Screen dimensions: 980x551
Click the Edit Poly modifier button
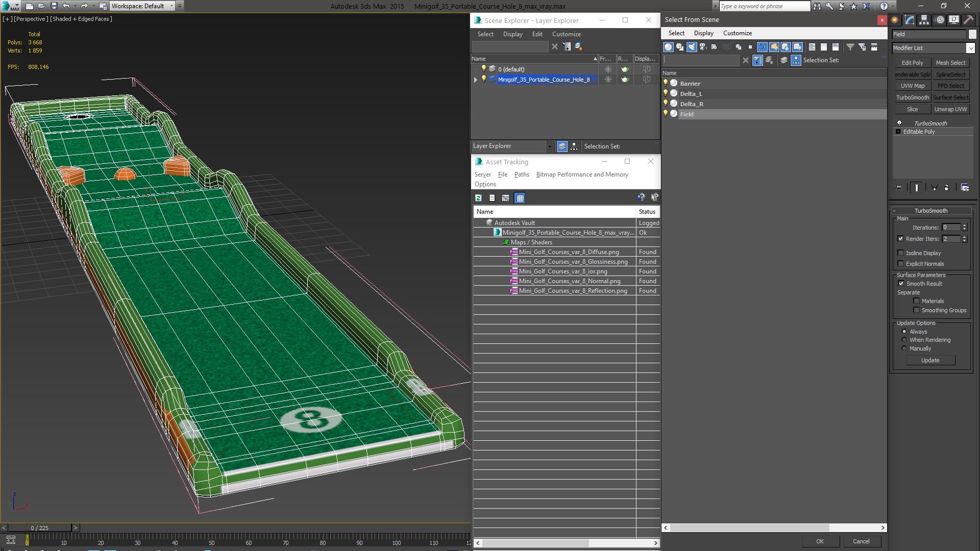[x=912, y=63]
